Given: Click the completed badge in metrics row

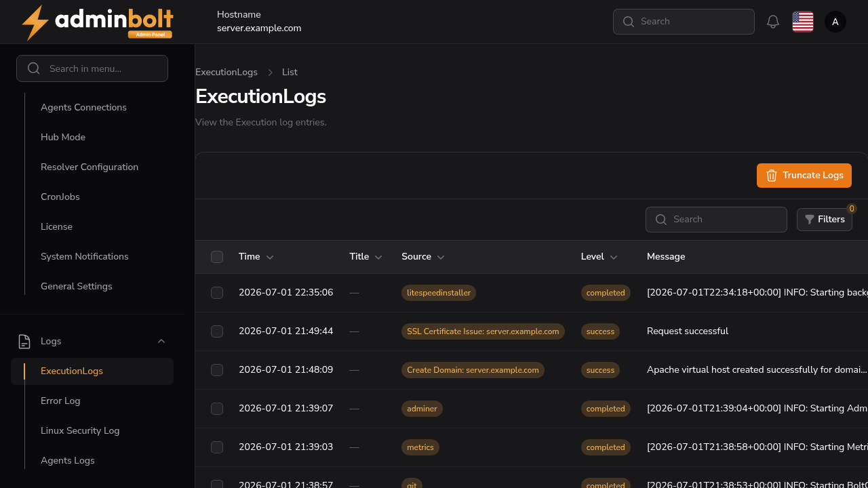Looking at the screenshot, I should [606, 447].
